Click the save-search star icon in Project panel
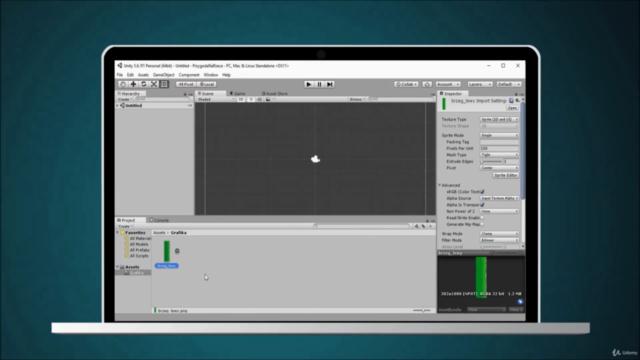640x360 pixels. 430,226
